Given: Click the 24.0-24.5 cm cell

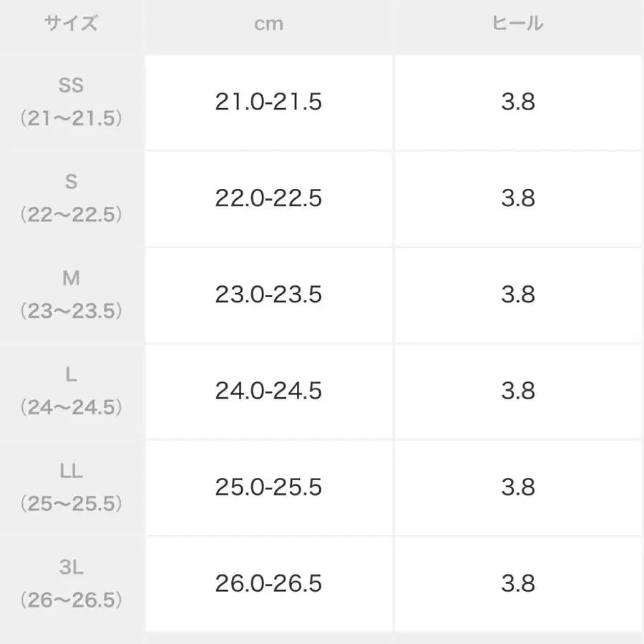Looking at the screenshot, I should click(x=268, y=391).
